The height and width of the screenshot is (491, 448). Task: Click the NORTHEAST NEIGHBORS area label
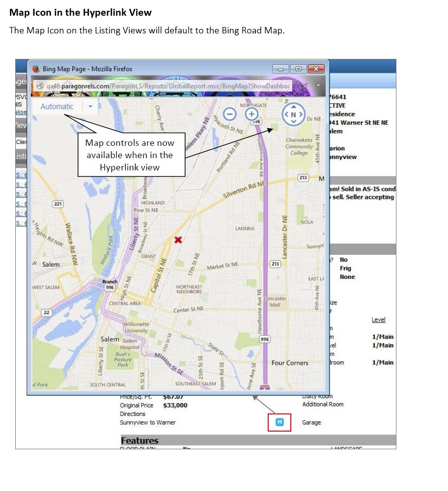click(x=189, y=289)
